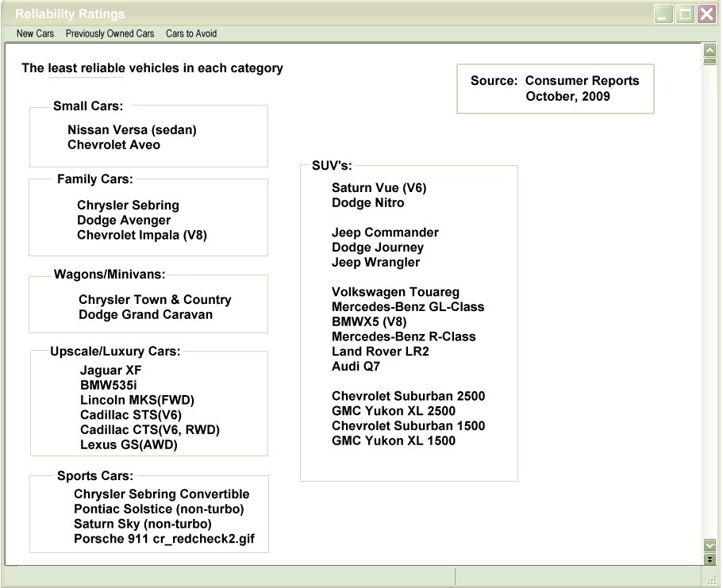Minimize the Reliability Ratings window
The image size is (723, 588).
[x=663, y=13]
